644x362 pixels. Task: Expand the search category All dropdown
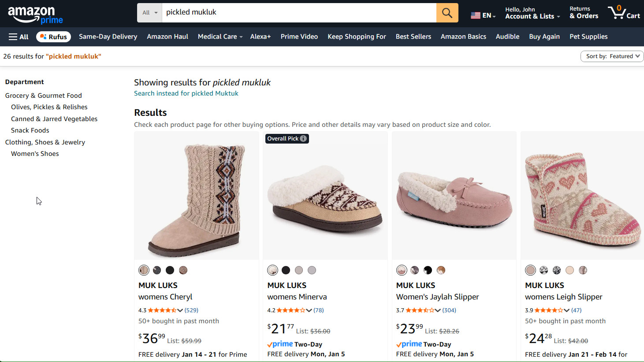149,13
